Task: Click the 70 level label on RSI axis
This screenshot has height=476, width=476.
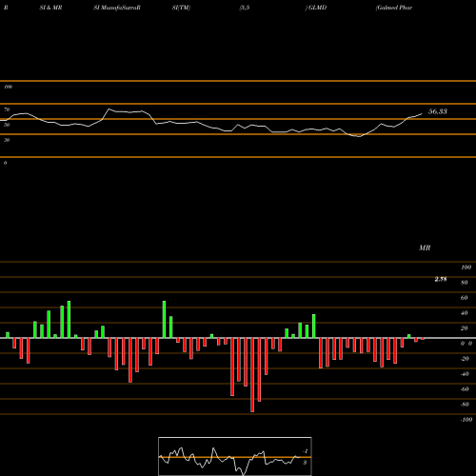Action: (x=7, y=109)
